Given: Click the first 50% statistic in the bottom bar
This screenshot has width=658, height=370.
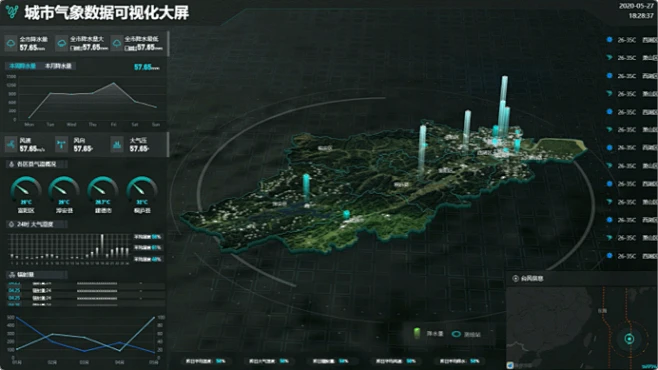Looking at the screenshot, I should [221, 361].
